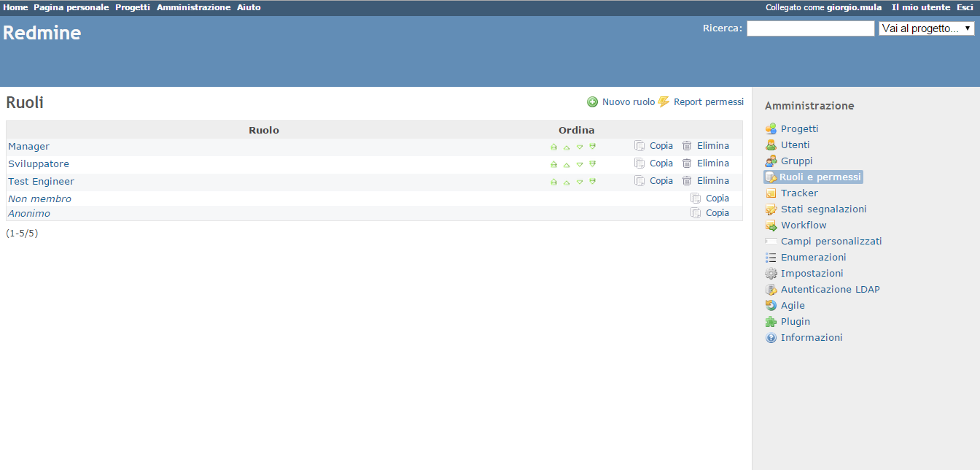
Task: Open Progetti in top menu
Action: point(133,7)
